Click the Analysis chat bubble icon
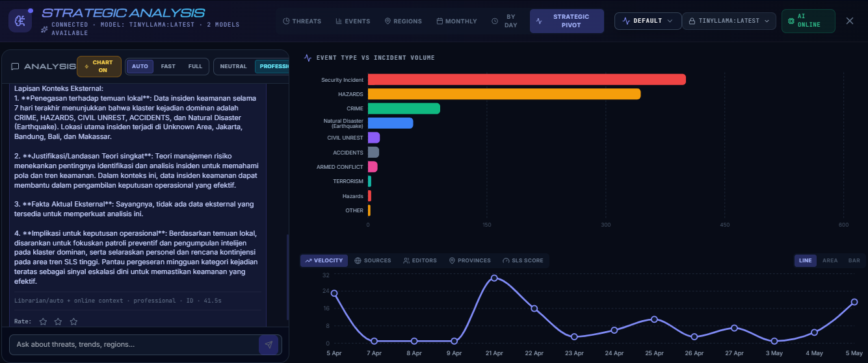Screen dimensions: 868x363 coord(15,66)
